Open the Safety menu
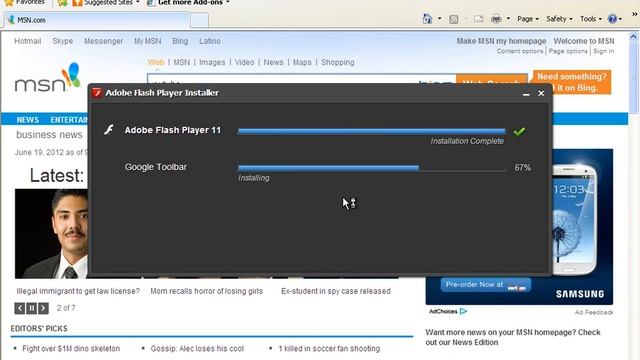 click(x=559, y=19)
